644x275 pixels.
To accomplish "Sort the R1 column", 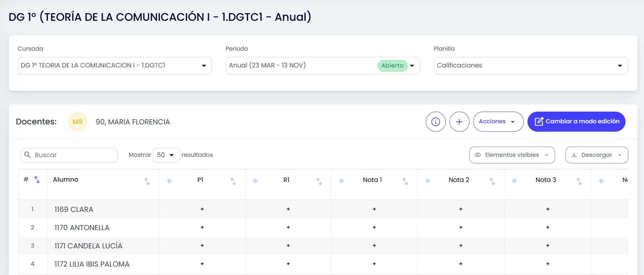I will point(319,181).
